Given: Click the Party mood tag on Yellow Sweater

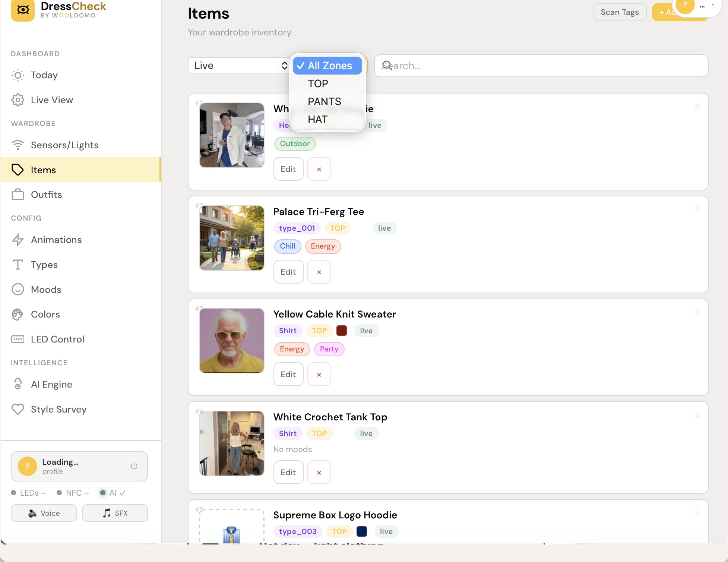Looking at the screenshot, I should click(329, 349).
